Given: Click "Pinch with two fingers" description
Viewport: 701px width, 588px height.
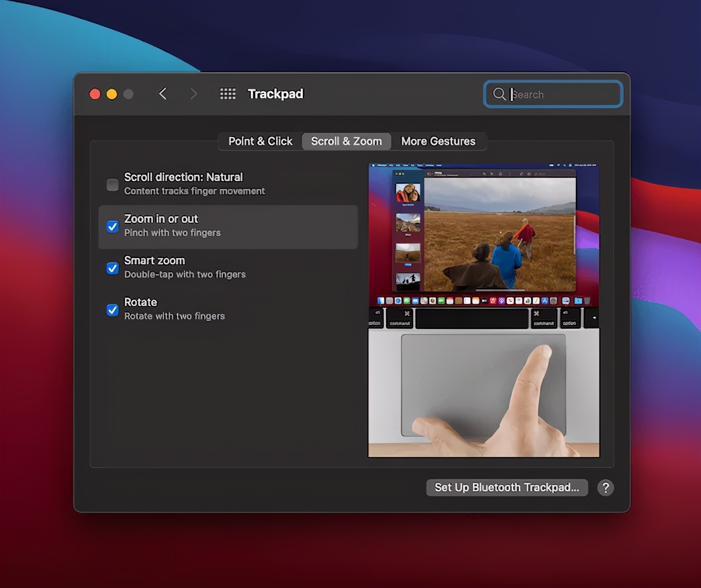Looking at the screenshot, I should pyautogui.click(x=172, y=233).
